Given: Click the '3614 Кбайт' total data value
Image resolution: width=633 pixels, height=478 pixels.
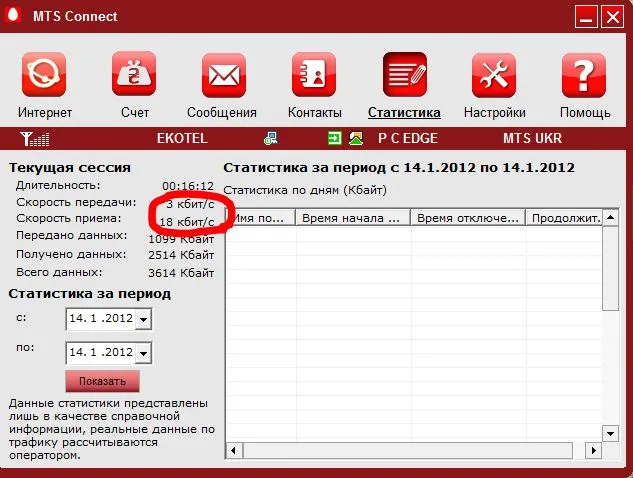Looking at the screenshot, I should point(181,273).
